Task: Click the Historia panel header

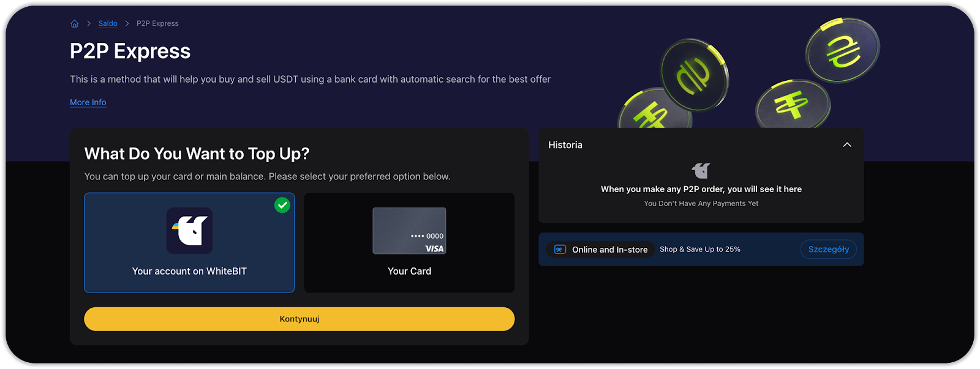Action: pos(565,145)
